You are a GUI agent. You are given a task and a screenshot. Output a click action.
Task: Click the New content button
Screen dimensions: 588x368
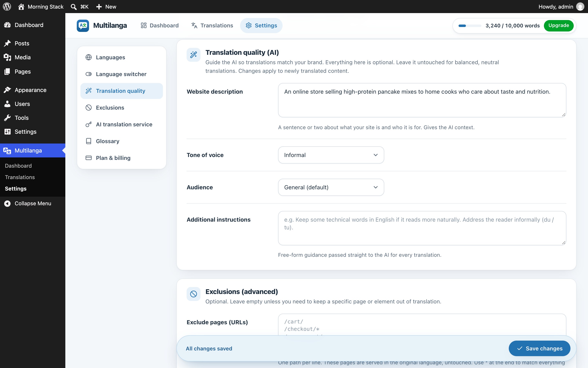pyautogui.click(x=106, y=7)
